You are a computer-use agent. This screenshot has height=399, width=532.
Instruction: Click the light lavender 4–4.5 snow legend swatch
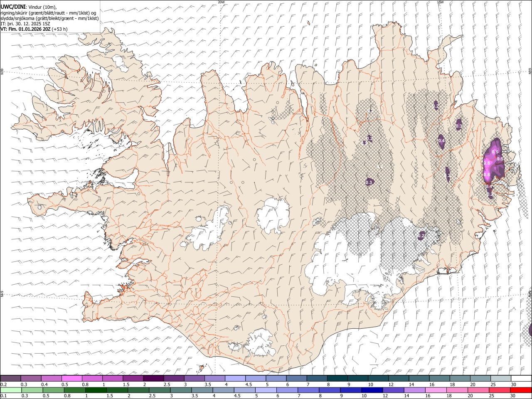click(x=235, y=379)
